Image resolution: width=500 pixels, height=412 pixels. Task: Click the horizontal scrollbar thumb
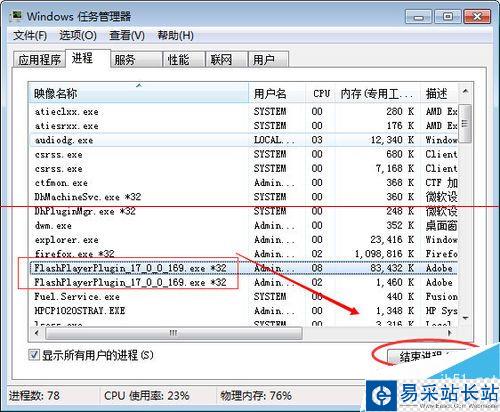[174, 333]
